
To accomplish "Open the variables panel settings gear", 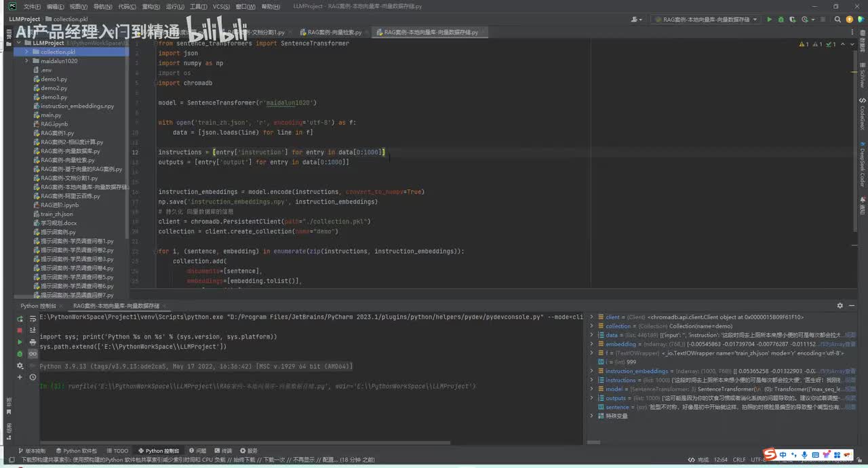I will click(840, 306).
